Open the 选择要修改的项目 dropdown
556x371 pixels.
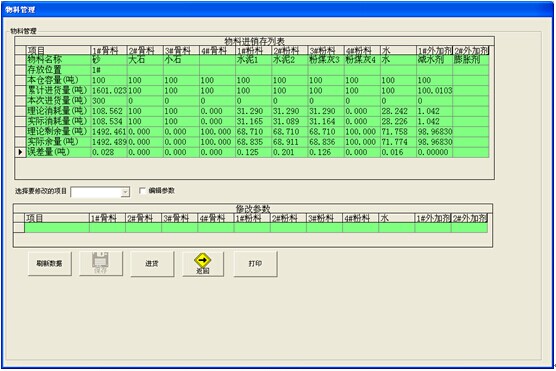click(x=125, y=192)
